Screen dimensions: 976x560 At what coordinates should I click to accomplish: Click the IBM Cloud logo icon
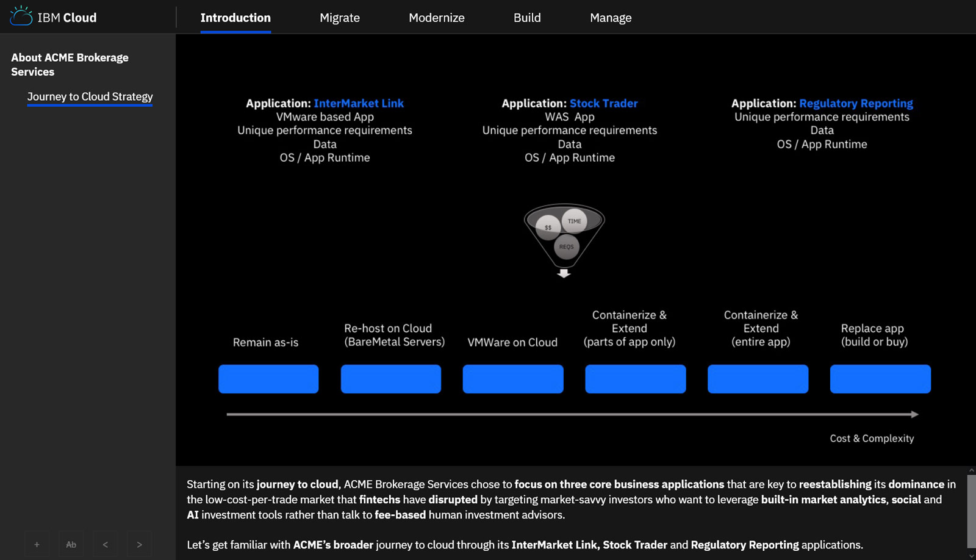pyautogui.click(x=21, y=16)
